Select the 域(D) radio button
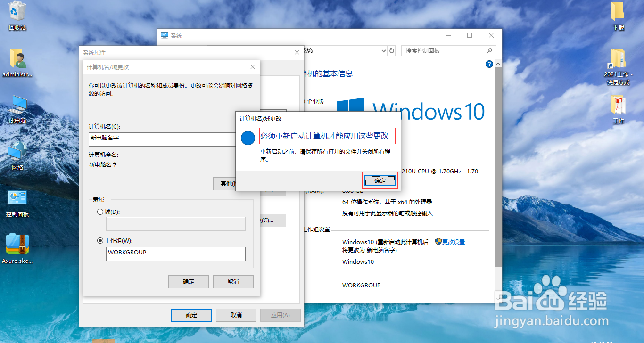This screenshot has height=343, width=644. 100,212
